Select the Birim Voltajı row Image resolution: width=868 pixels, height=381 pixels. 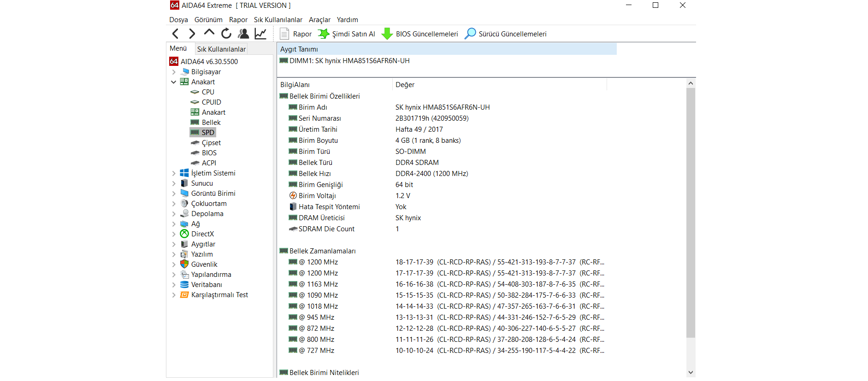[443, 196]
